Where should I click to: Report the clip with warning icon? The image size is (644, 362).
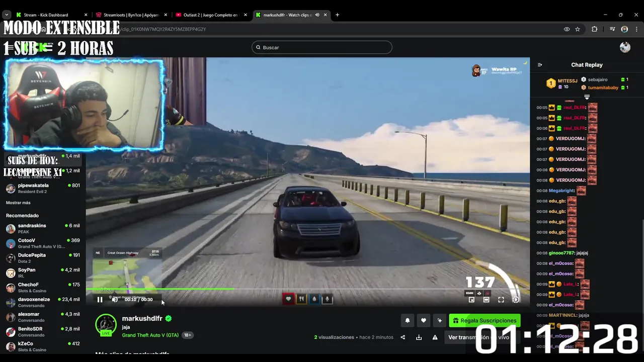click(x=435, y=337)
